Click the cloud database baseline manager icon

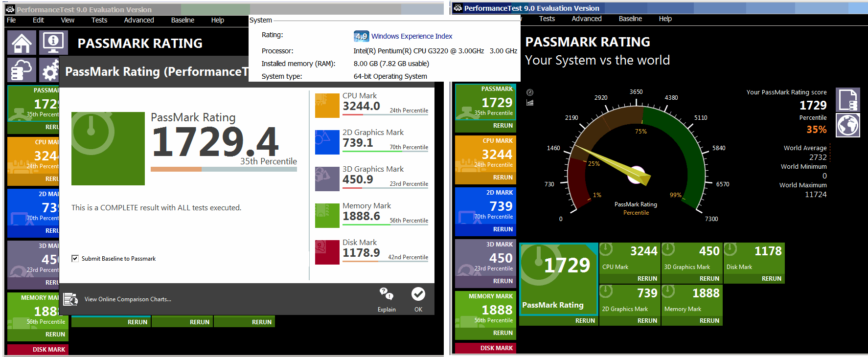(x=22, y=70)
